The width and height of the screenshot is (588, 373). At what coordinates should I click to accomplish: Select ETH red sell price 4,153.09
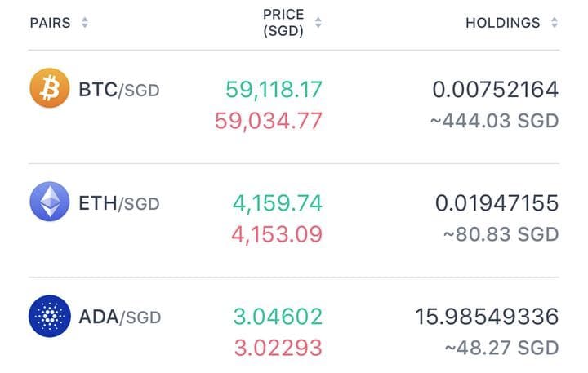(x=277, y=234)
